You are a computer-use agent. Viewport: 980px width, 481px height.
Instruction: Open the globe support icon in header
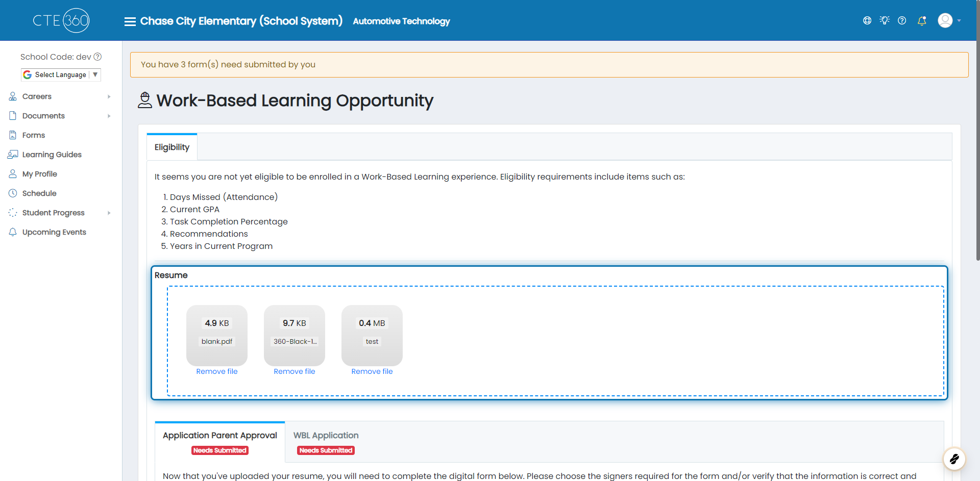coord(867,20)
